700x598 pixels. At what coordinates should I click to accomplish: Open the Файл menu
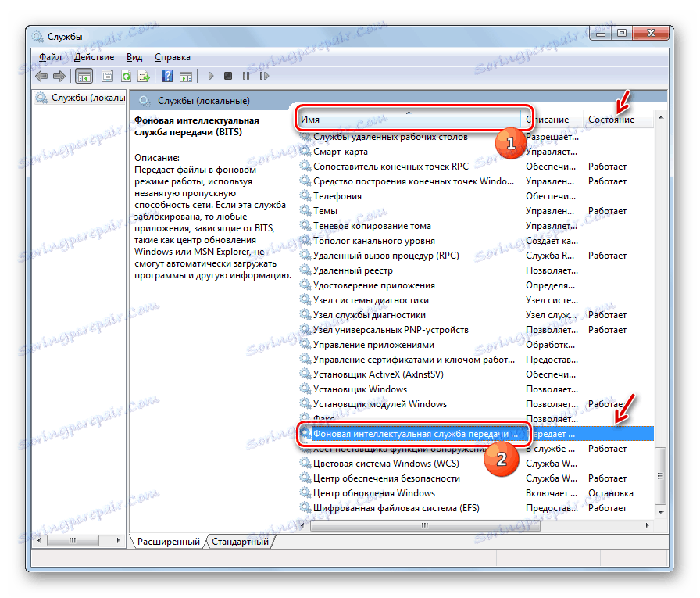(51, 57)
